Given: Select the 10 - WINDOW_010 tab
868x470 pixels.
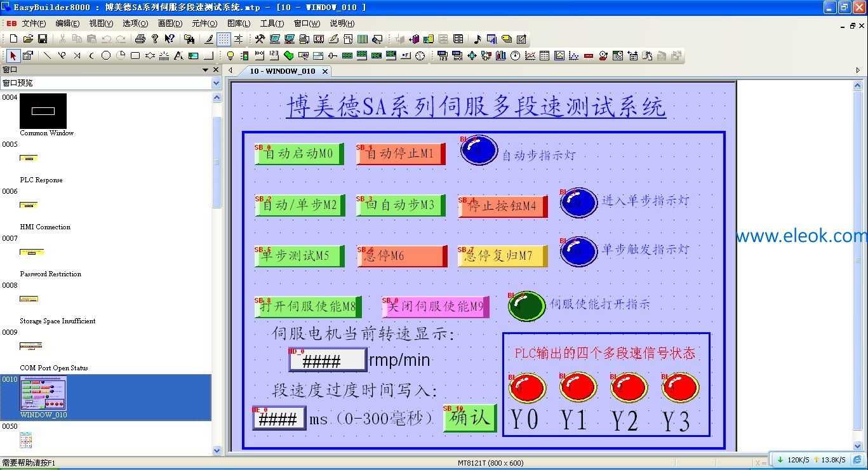Looking at the screenshot, I should pyautogui.click(x=282, y=71).
